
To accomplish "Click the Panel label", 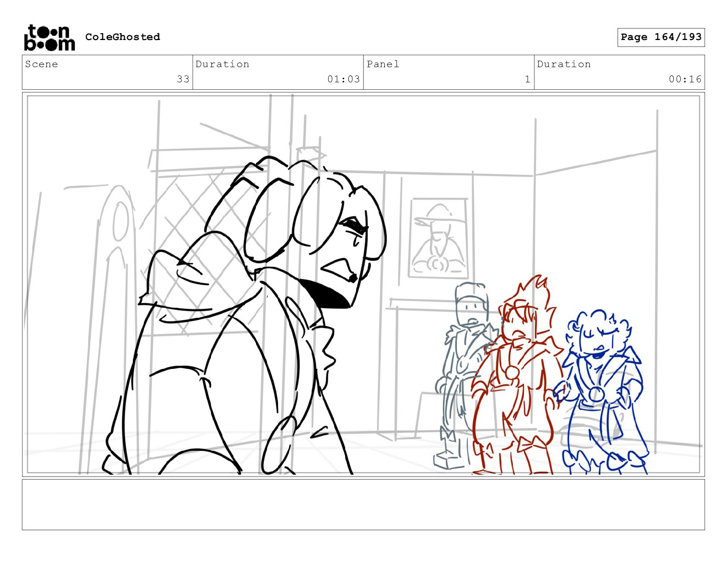I will (x=383, y=64).
